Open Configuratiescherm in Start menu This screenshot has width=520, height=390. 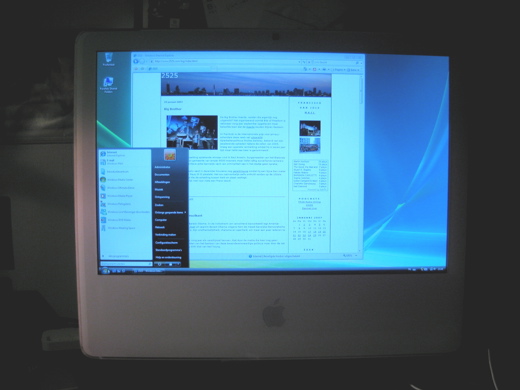(x=166, y=242)
